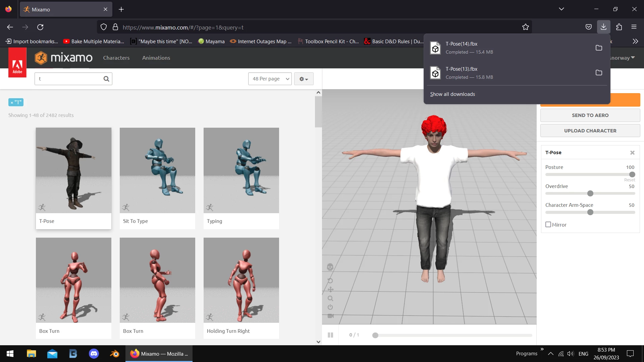Switch to the Characters tab
Image resolution: width=644 pixels, height=362 pixels.
(x=116, y=58)
